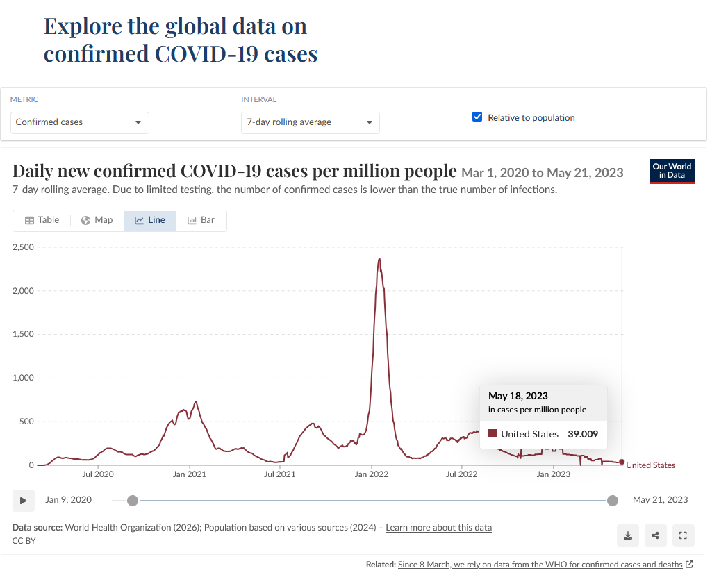Click the timeline end handle
Viewport: 728px width, 584px height.
613,501
